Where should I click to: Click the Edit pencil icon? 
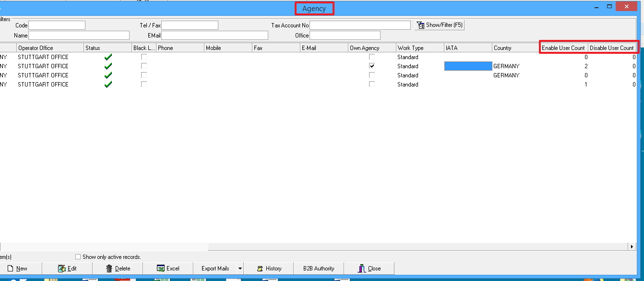(61, 269)
